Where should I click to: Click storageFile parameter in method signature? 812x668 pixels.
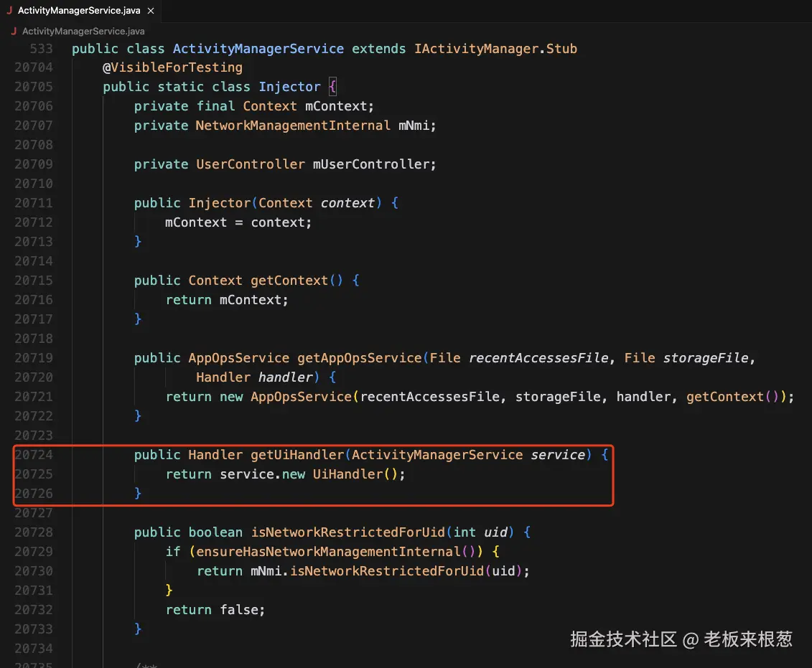[706, 358]
